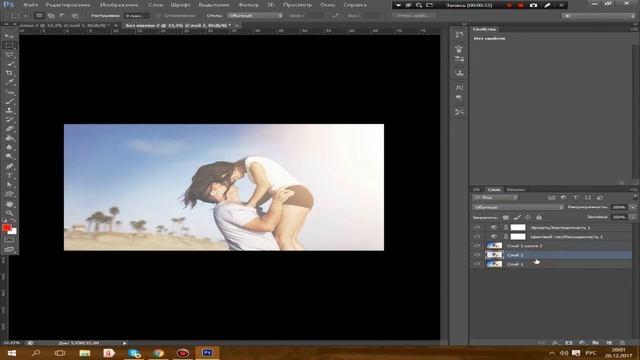The width and height of the screenshot is (640, 360).
Task: Select the Rectangle shape tool
Action: (x=9, y=194)
